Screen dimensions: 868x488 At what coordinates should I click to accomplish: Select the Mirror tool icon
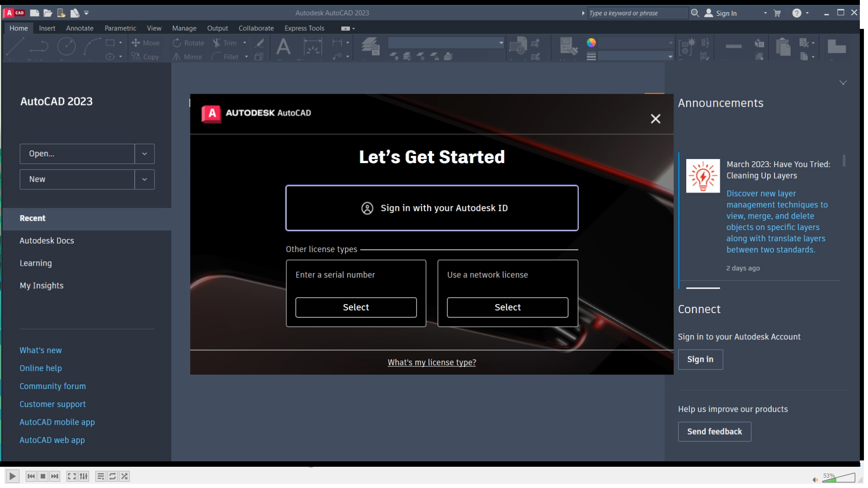tap(177, 56)
